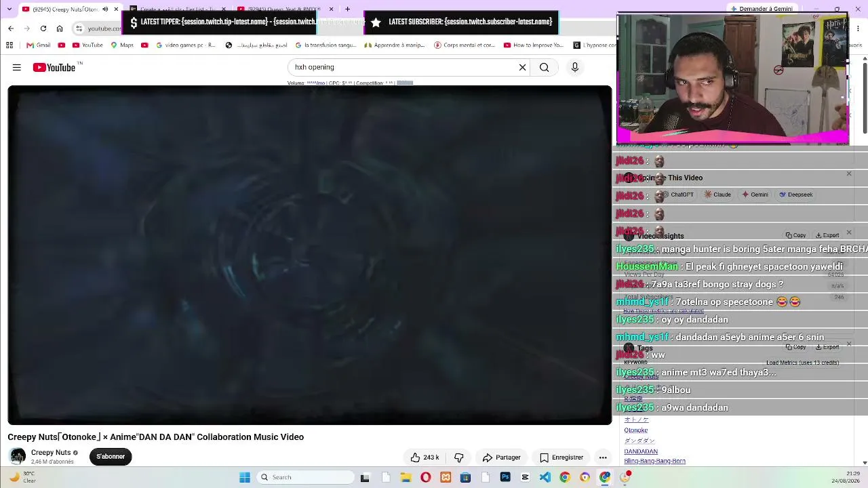Share the video with Partager
Screen dimensions: 868x488
click(x=501, y=457)
